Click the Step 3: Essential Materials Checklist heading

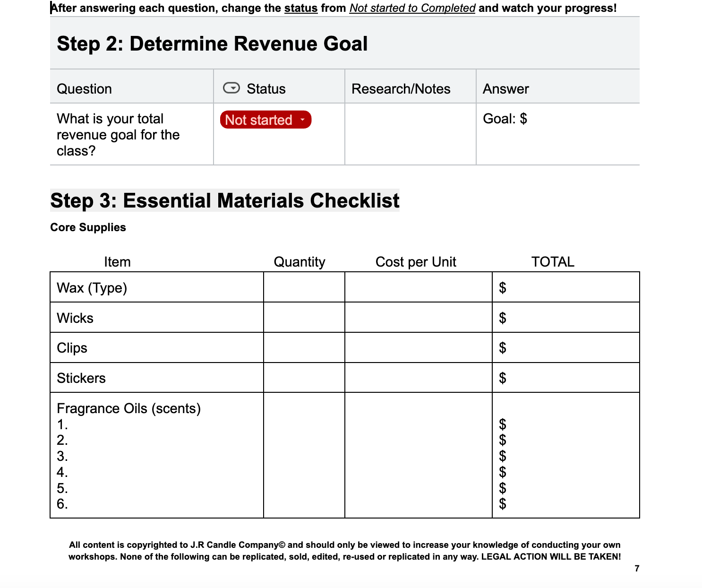point(225,201)
